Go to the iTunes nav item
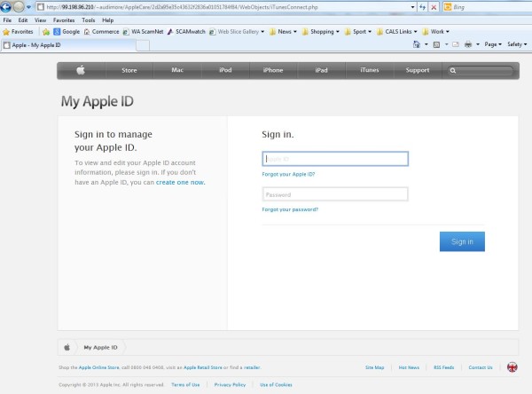 click(x=370, y=70)
